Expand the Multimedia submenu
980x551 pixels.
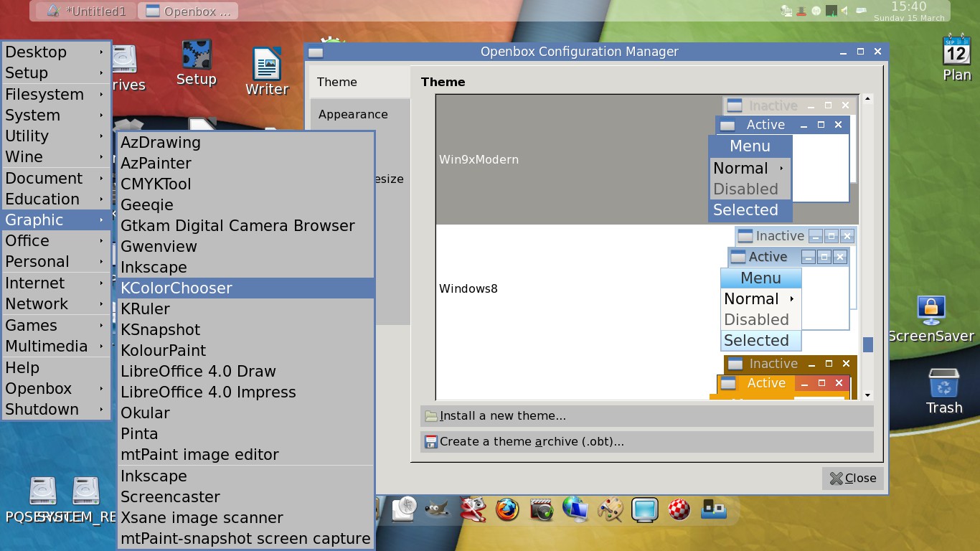(x=57, y=346)
